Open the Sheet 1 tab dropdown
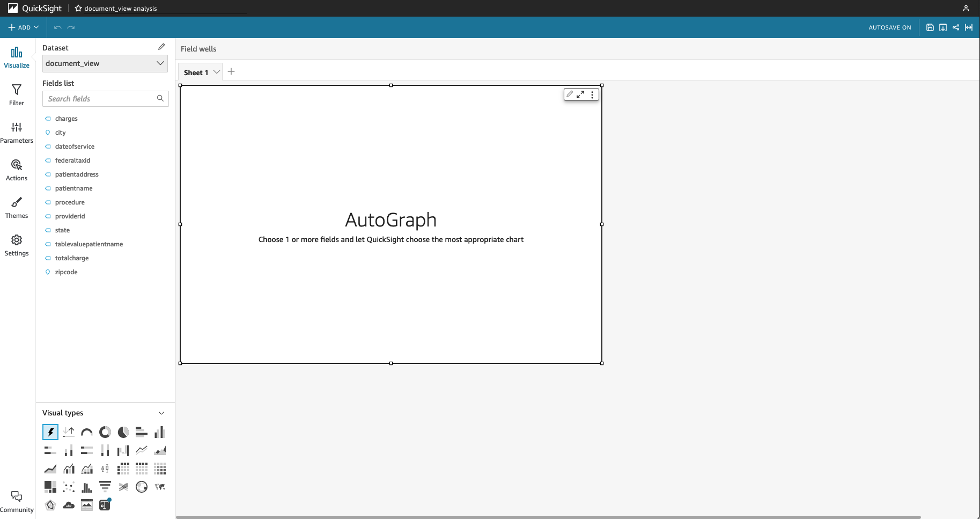 pos(217,71)
